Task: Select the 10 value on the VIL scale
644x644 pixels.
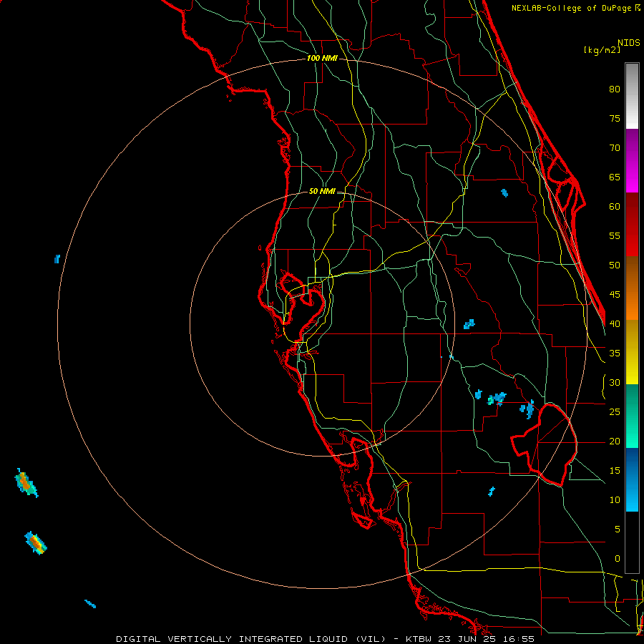Action: coord(615,500)
